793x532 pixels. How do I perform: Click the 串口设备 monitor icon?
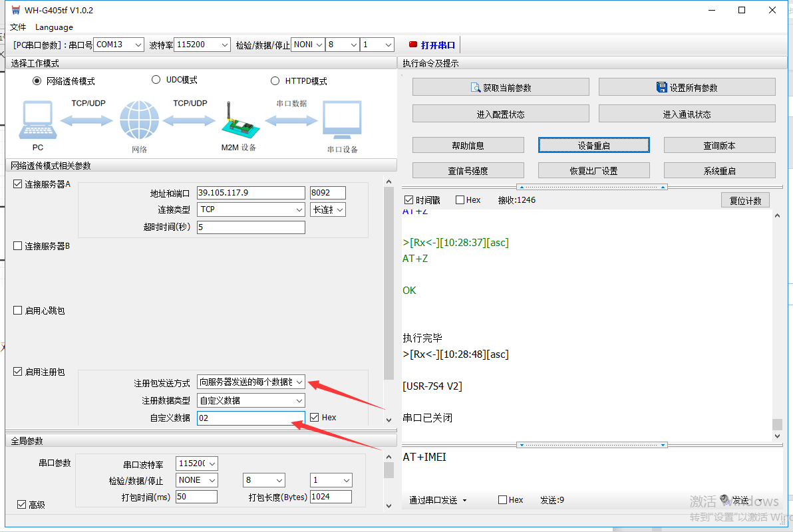342,120
